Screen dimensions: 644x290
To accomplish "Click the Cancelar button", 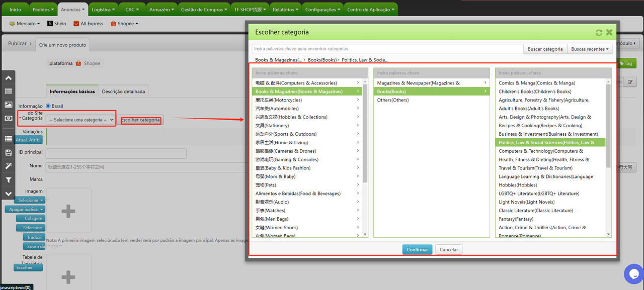I will coord(449,250).
